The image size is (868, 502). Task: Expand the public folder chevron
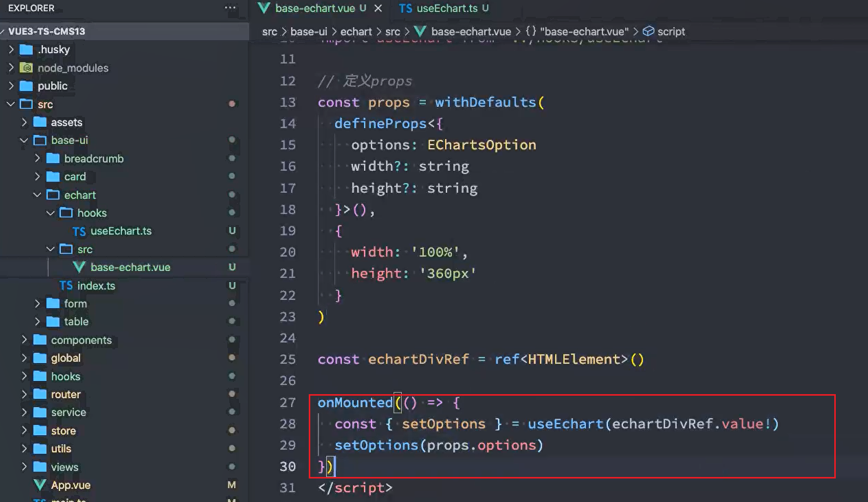(11, 86)
